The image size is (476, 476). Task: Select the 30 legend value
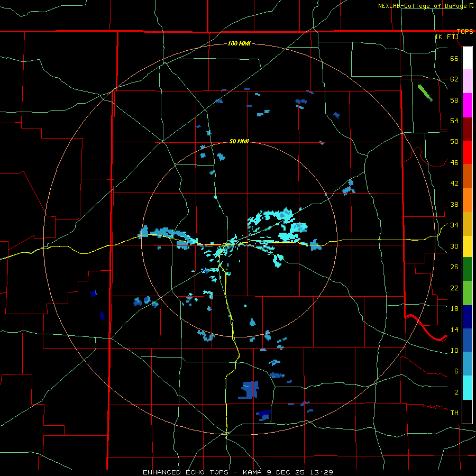click(454, 246)
